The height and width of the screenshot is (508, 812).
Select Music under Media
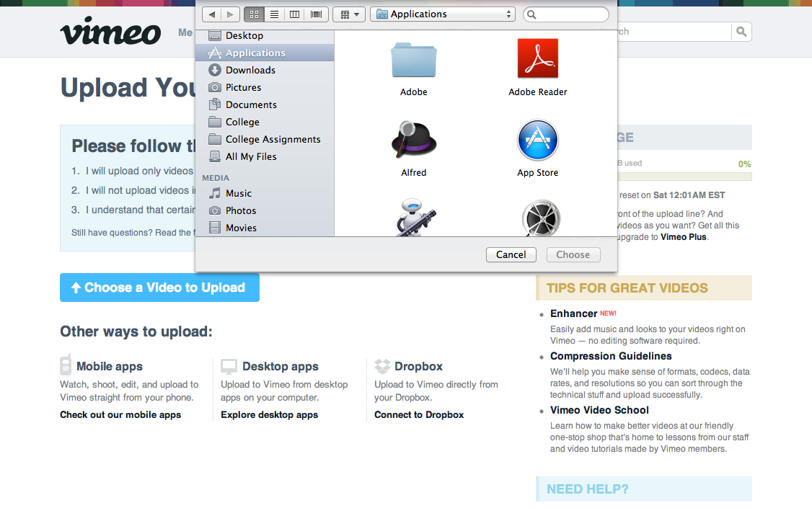click(265, 194)
